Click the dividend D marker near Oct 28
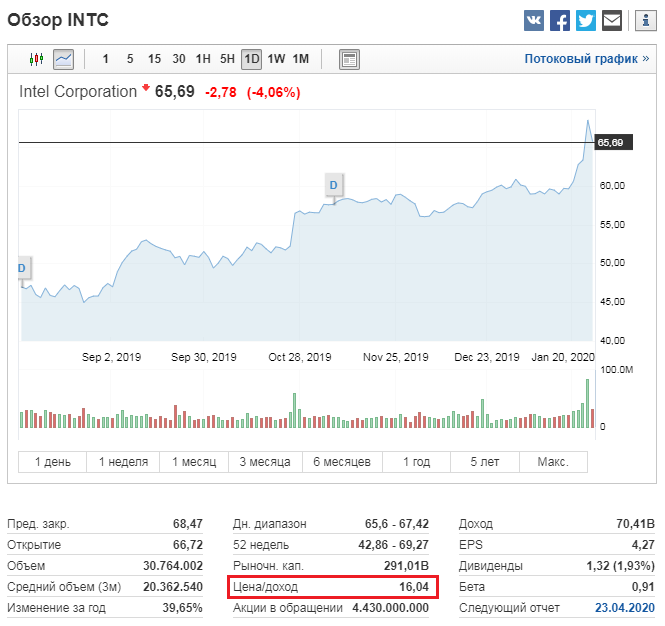Screen dimensions: 665x626 pyautogui.click(x=334, y=185)
